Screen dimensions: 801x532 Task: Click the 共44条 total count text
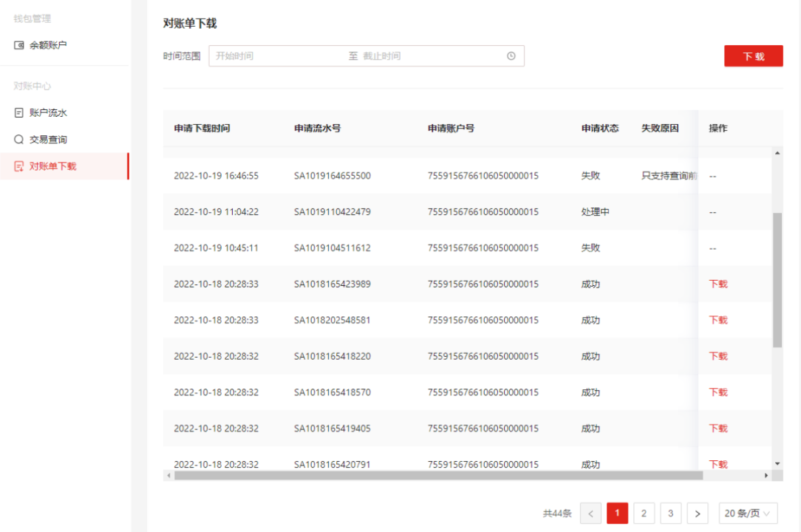[557, 513]
